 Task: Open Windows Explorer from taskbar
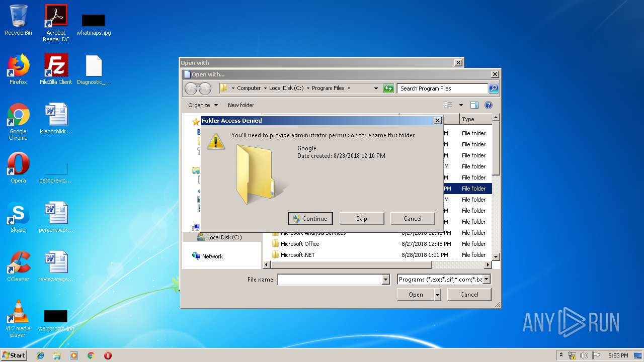tap(57, 355)
